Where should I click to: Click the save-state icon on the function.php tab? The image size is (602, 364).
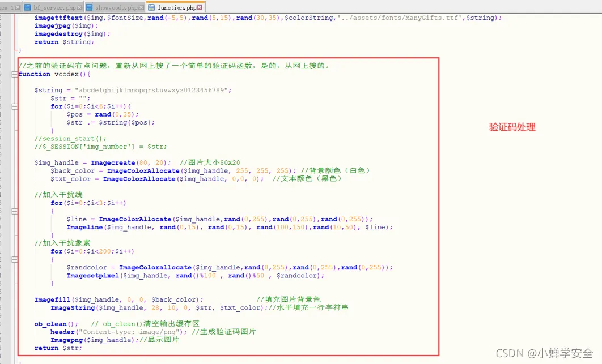pos(151,7)
